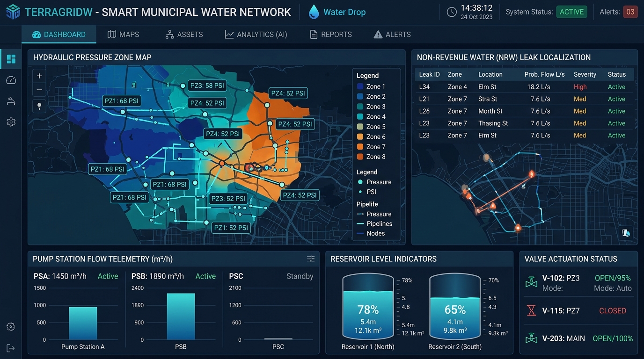Zoom in with the map plus button

pos(39,76)
